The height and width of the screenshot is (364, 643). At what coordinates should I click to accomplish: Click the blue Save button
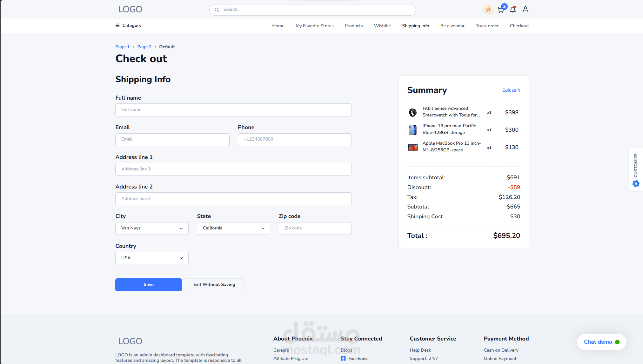148,285
